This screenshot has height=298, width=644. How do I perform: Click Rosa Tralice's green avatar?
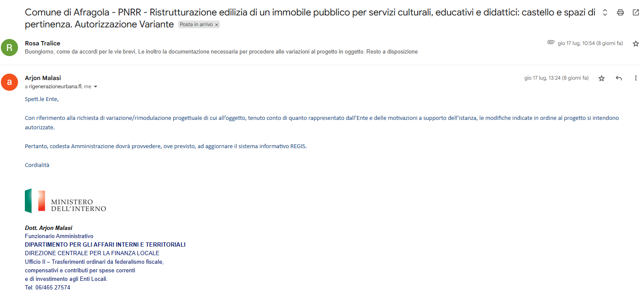[x=9, y=48]
